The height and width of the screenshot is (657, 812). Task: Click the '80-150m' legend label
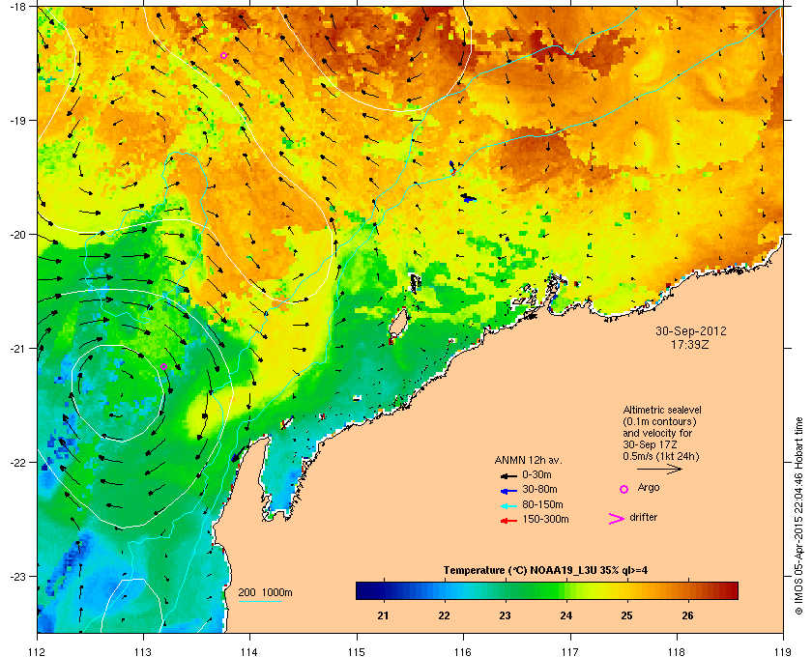click(542, 504)
